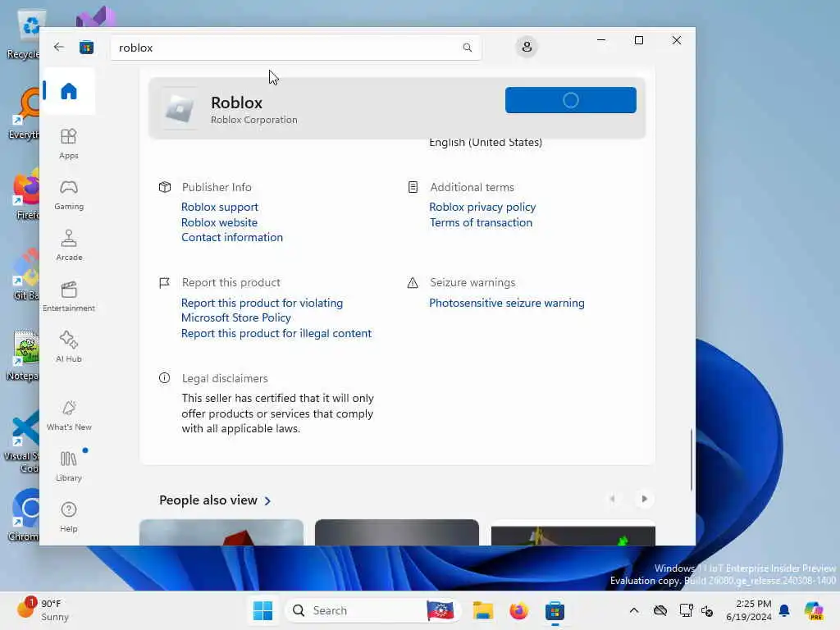Click the cloud sync tray icon
This screenshot has width=840, height=630.
coord(660,610)
